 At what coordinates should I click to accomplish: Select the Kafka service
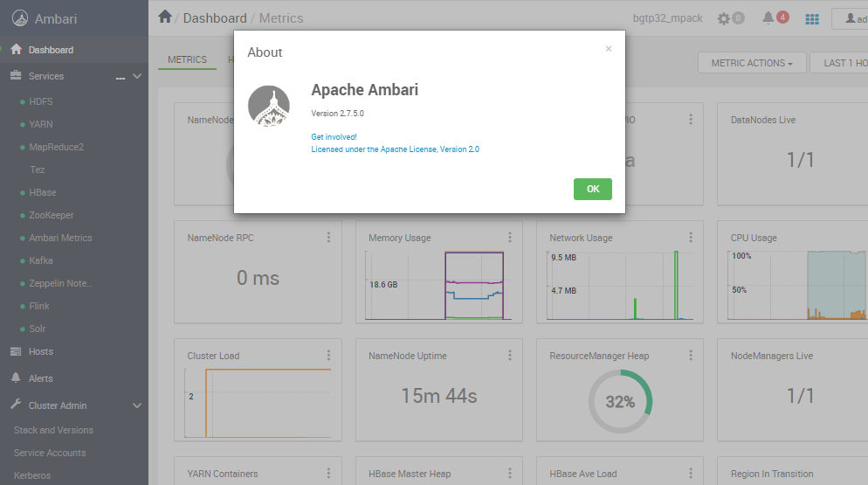(x=40, y=260)
